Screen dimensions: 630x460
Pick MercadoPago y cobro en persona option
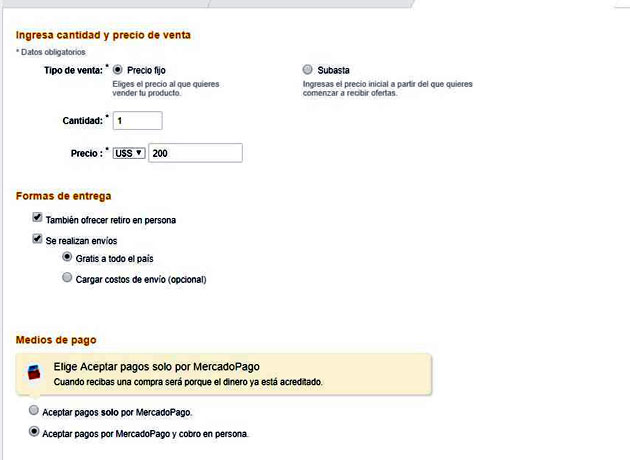[x=35, y=432]
